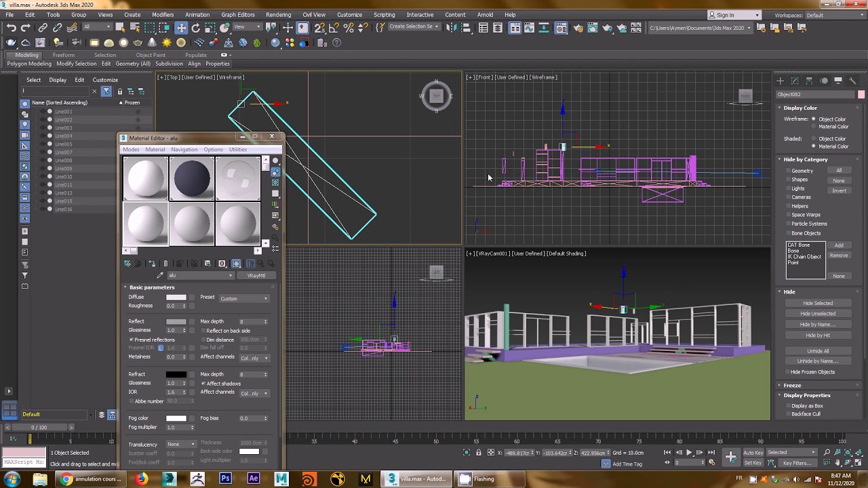Toggle the Angle Snap icon
This screenshot has height=488, width=868.
[x=334, y=28]
